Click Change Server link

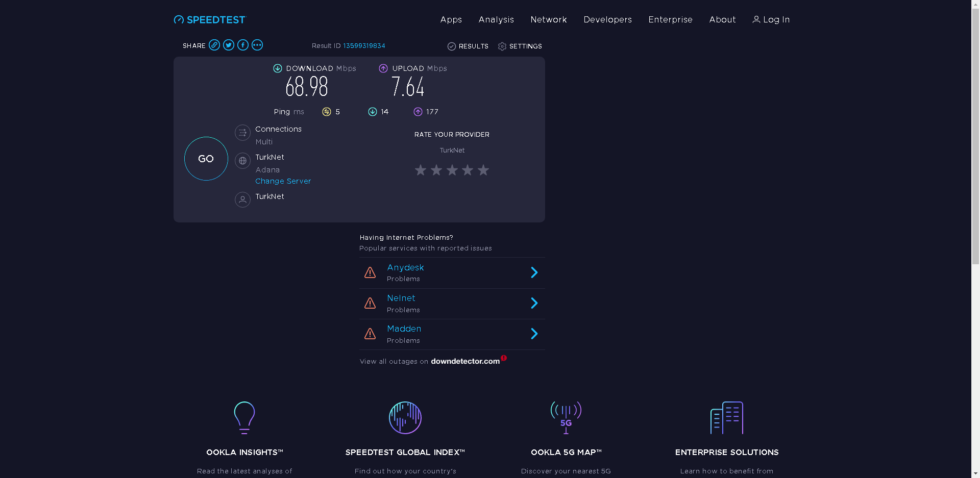pyautogui.click(x=283, y=181)
